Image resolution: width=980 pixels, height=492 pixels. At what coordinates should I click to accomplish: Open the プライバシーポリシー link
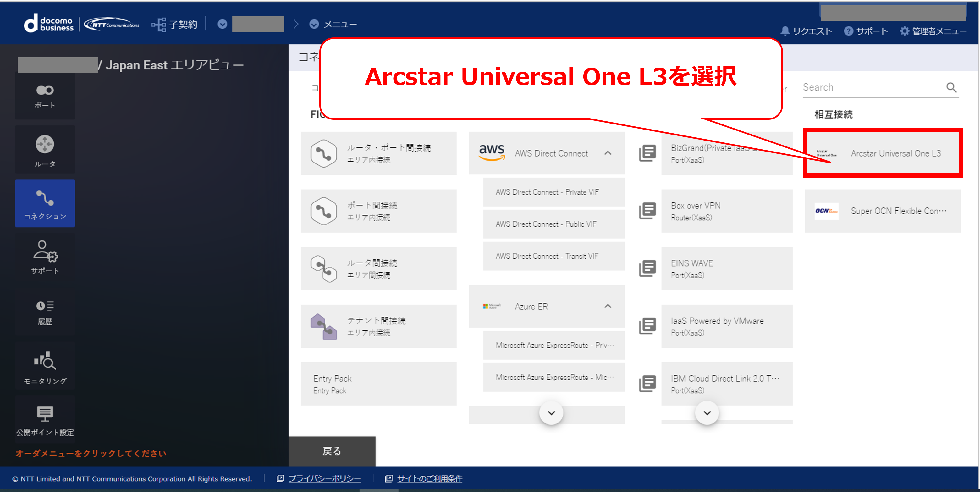click(324, 479)
